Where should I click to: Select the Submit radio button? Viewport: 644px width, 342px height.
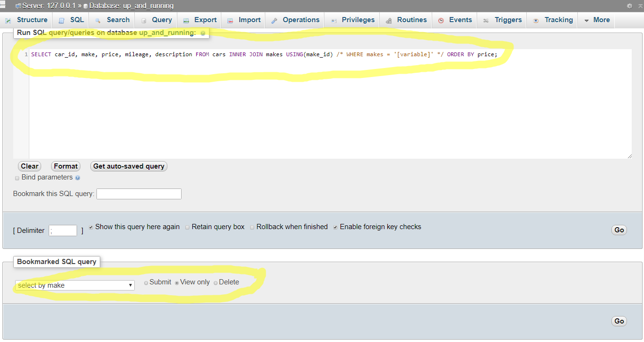[x=146, y=282]
